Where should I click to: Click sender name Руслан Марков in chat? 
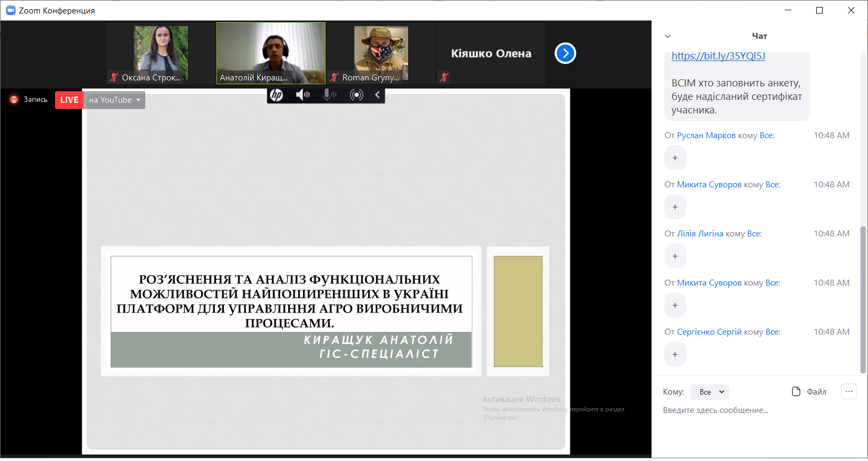[706, 135]
